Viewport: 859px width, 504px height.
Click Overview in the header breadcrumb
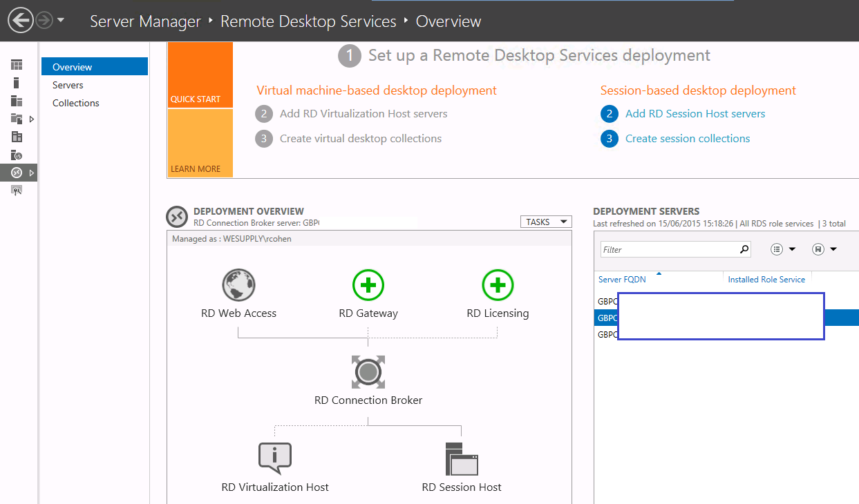click(449, 21)
